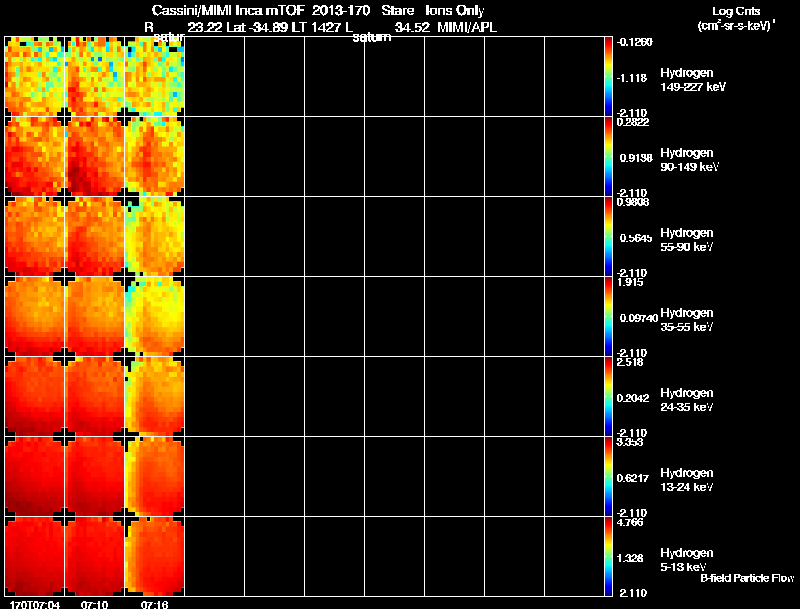Pick the 5-13 keV Hydrogen image at 07:04
Screen dimensions: 800x609
[35, 556]
